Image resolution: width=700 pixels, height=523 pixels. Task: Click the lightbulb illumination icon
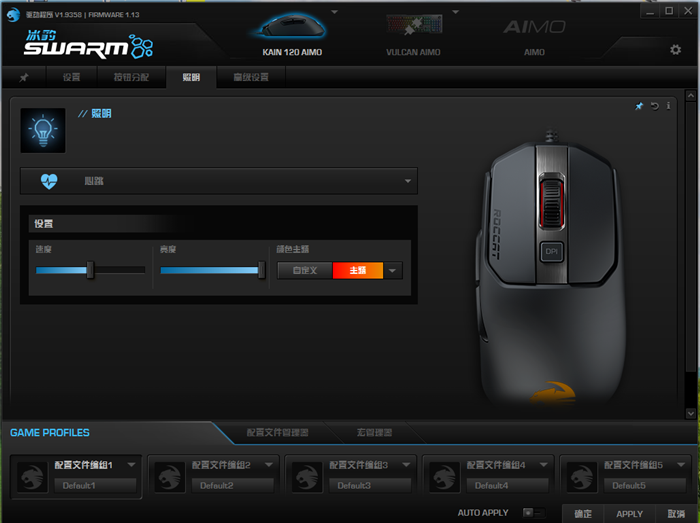click(43, 131)
